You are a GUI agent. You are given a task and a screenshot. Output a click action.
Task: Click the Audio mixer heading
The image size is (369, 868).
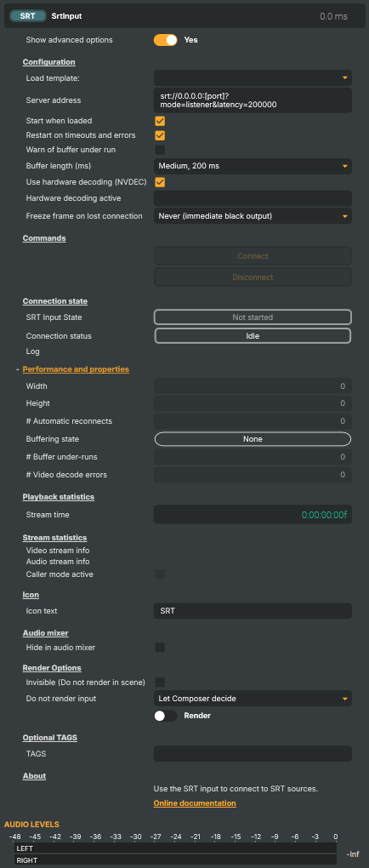pos(45,633)
